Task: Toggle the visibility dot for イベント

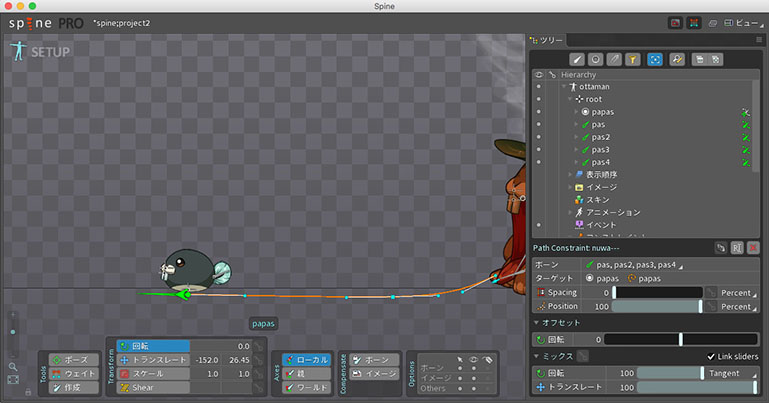Action: [538, 225]
